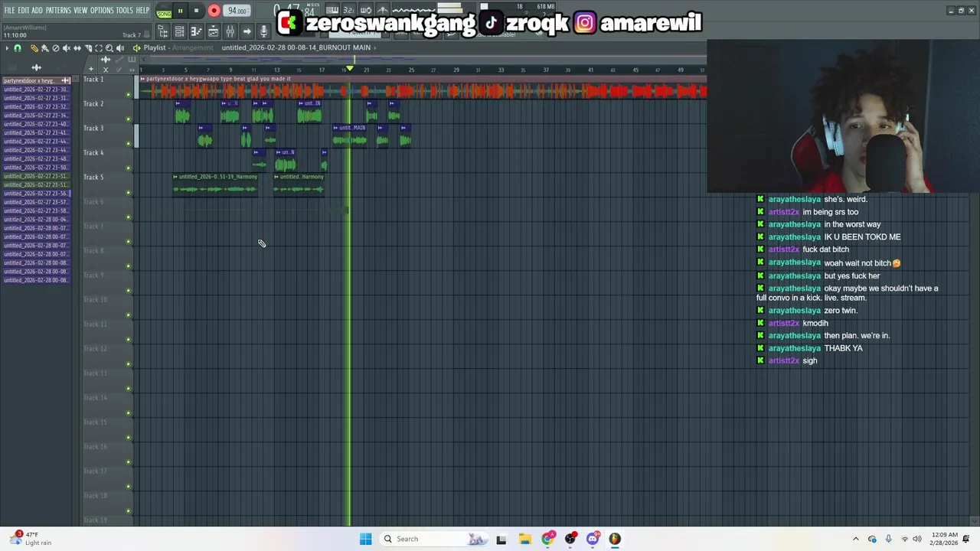Click the arrow icon next to the mixer
The image size is (980, 551).
(247, 31)
